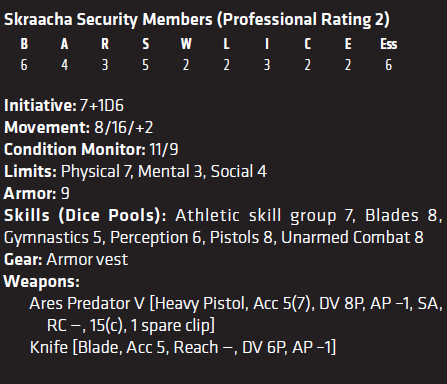Click the Skraacha Security Members title

click(197, 20)
